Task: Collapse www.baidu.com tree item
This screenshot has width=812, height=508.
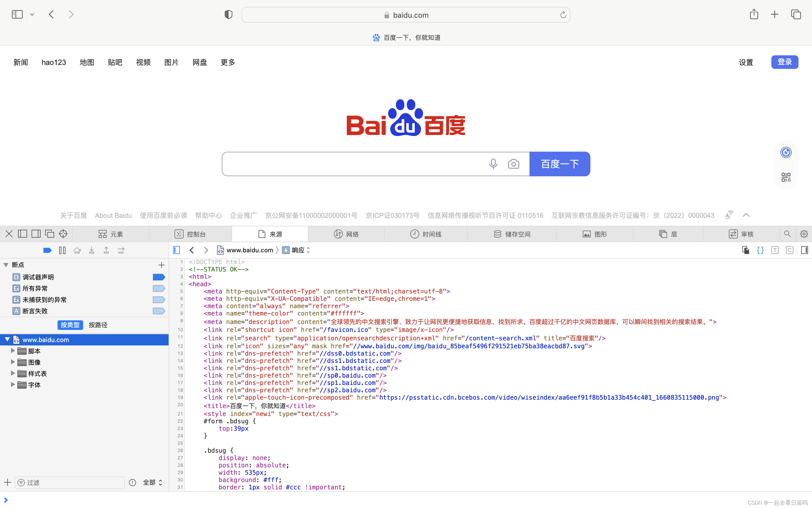Action: [x=7, y=340]
